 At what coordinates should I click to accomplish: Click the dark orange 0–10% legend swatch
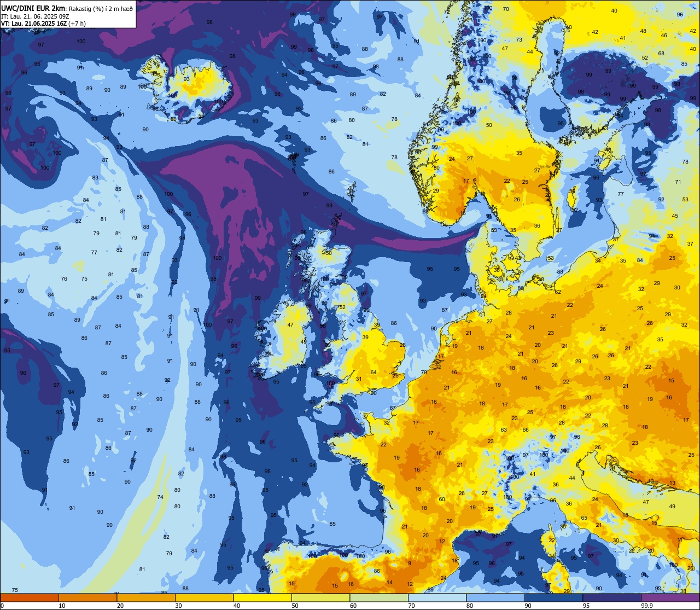(x=30, y=598)
